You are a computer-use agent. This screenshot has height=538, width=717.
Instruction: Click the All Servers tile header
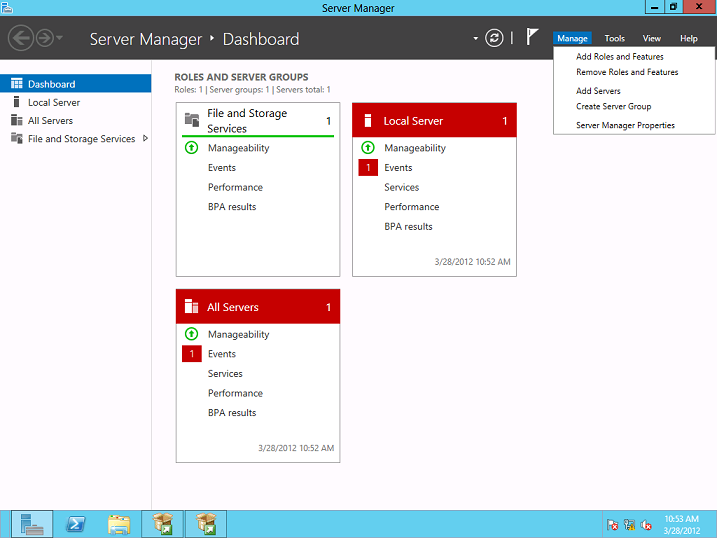tap(258, 306)
